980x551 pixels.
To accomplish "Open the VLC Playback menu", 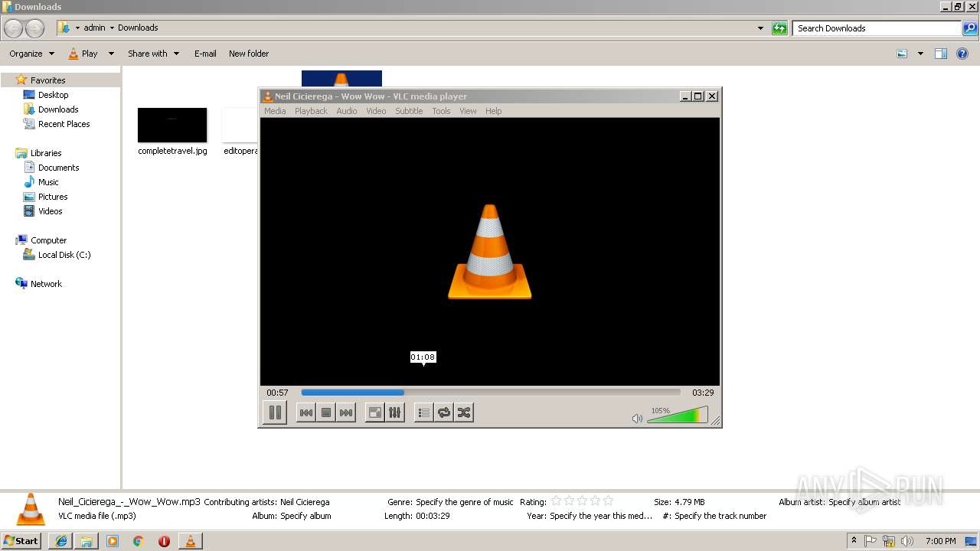I will coord(311,111).
